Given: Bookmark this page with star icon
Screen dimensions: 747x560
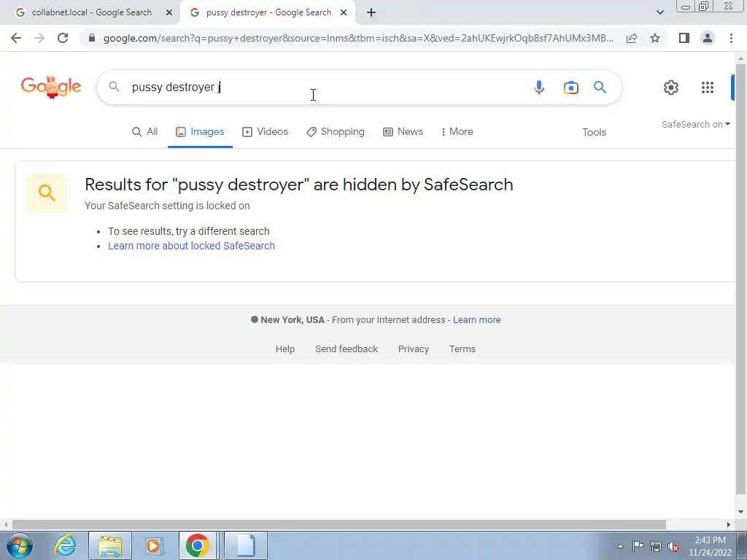Looking at the screenshot, I should [655, 38].
